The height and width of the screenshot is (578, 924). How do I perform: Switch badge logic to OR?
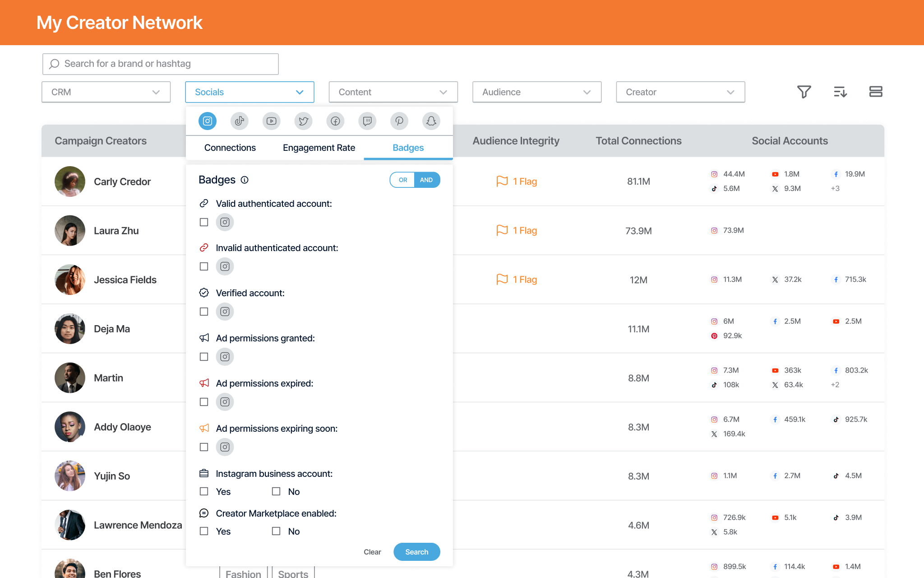click(402, 180)
